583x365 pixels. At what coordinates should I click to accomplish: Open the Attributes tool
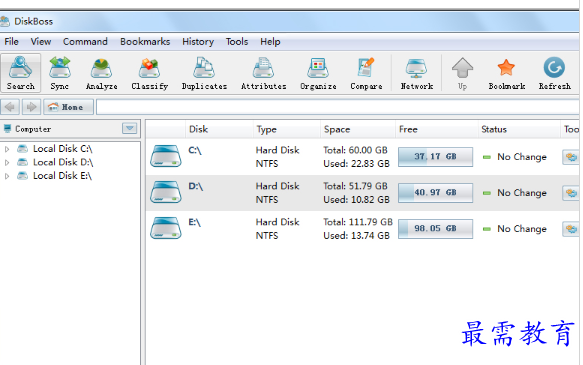pos(264,73)
